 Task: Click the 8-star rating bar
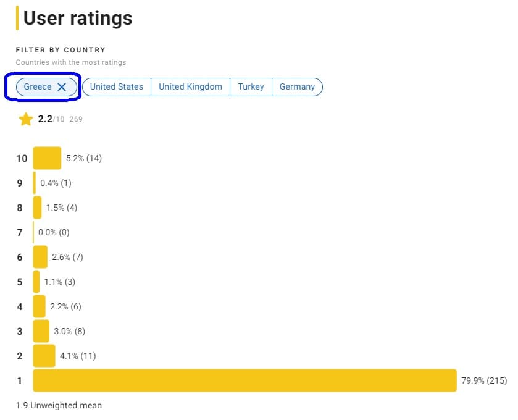(37, 208)
